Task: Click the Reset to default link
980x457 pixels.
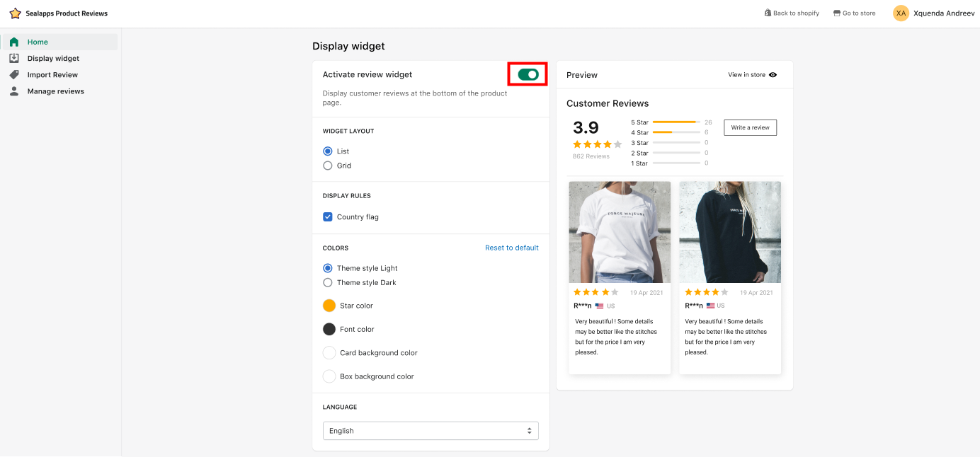Action: click(x=511, y=248)
